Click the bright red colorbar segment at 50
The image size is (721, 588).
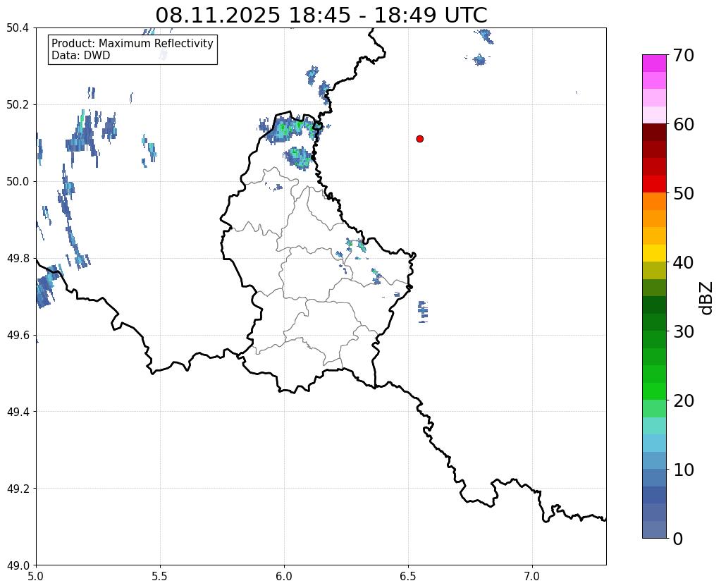pos(654,184)
